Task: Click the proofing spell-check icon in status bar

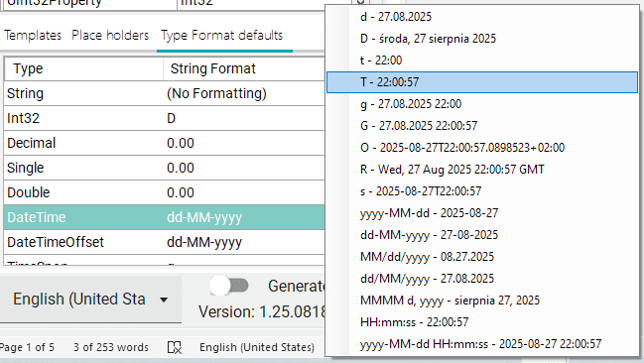Action: (x=175, y=347)
